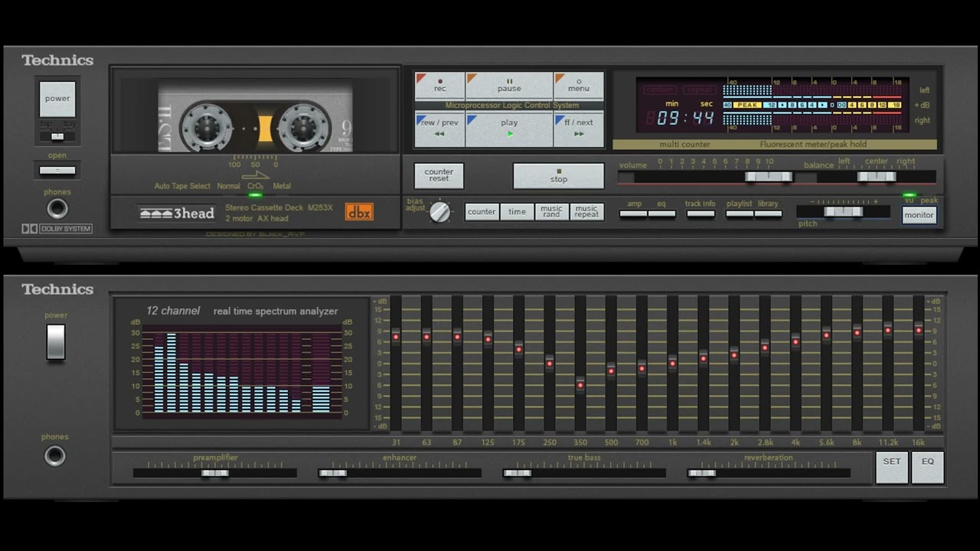Click the 350 Hz EQ band slider knob
The width and height of the screenshot is (980, 551).
click(x=580, y=385)
